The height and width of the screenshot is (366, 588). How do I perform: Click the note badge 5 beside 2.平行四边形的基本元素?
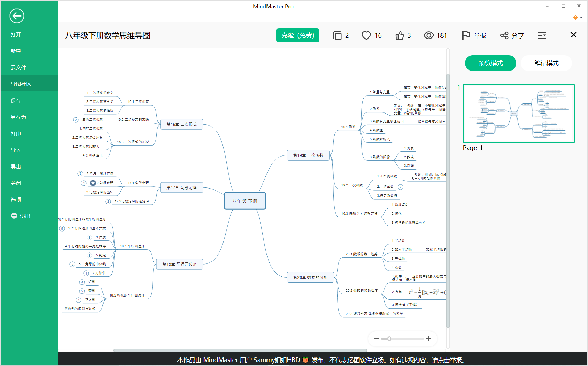(62, 229)
